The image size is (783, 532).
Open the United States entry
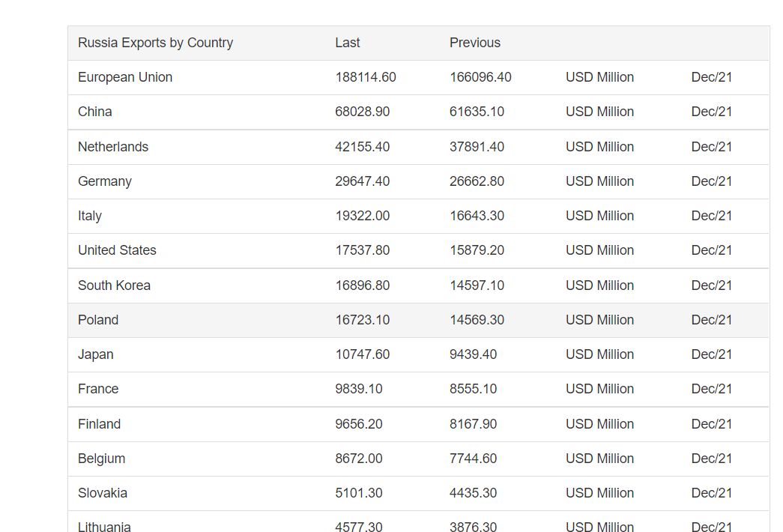pyautogui.click(x=117, y=250)
